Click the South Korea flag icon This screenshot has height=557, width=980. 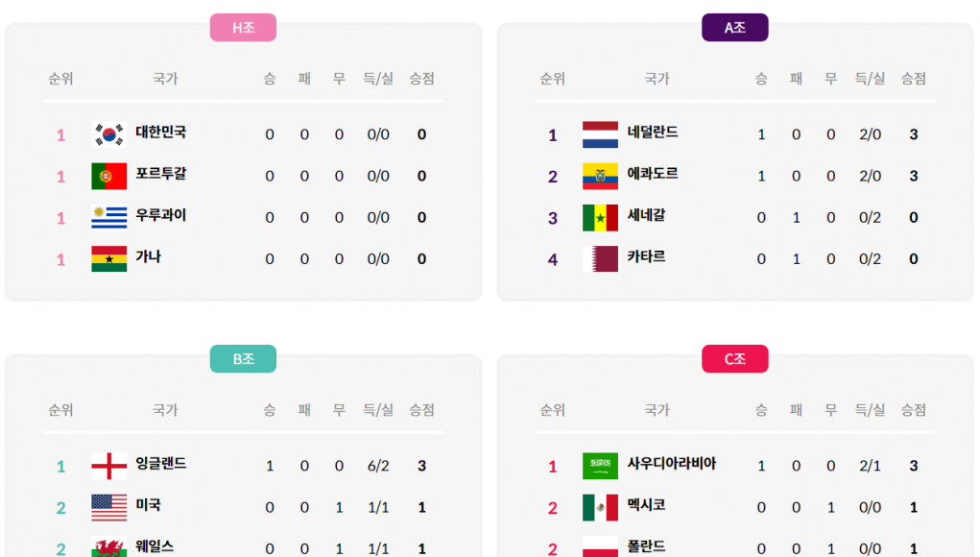pos(108,134)
